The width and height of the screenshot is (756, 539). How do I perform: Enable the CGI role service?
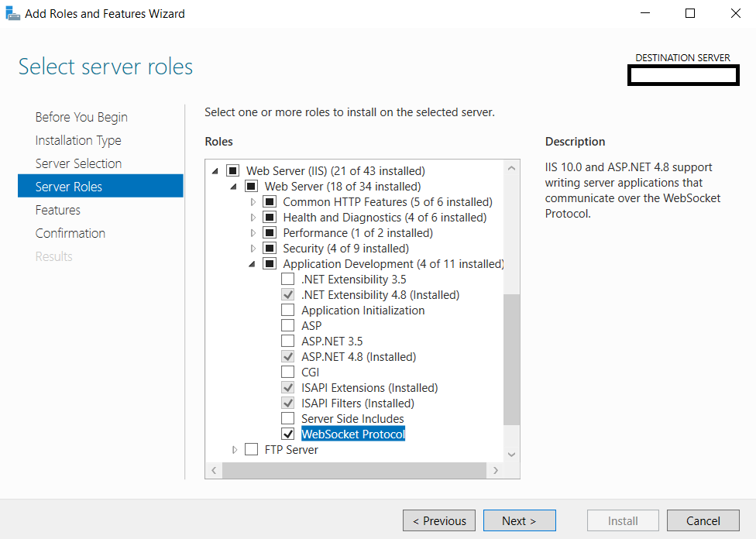click(288, 372)
